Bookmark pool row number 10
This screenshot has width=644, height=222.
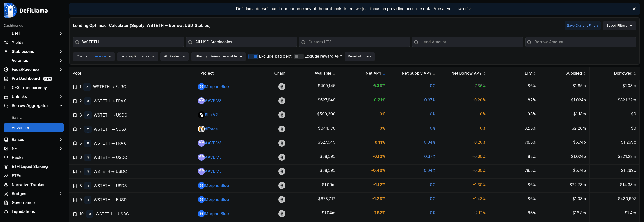[x=75, y=214]
